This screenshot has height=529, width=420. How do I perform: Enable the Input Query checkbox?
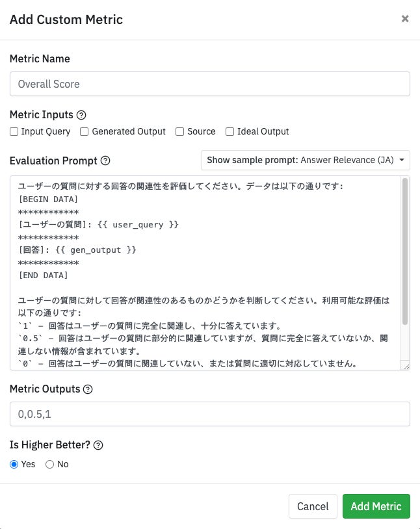[14, 131]
